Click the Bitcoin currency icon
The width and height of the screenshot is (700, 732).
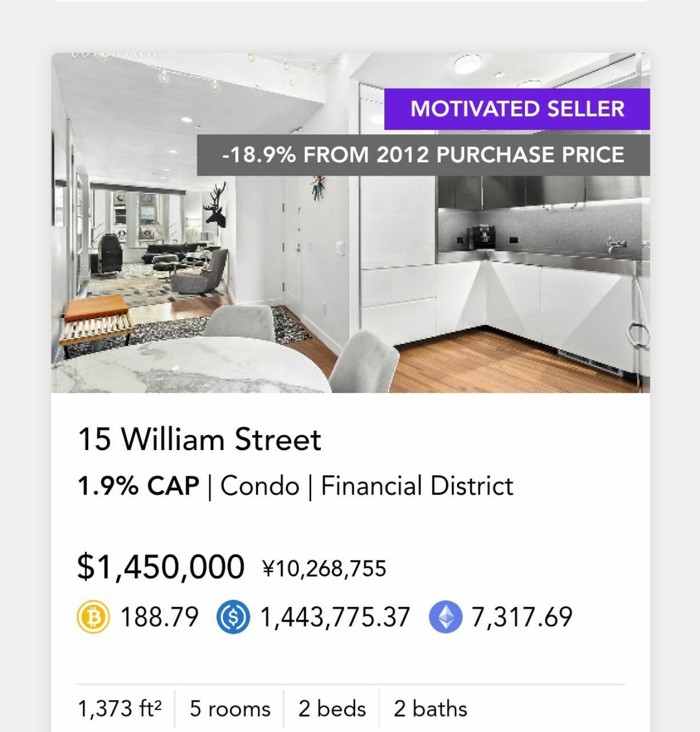pyautogui.click(x=93, y=618)
